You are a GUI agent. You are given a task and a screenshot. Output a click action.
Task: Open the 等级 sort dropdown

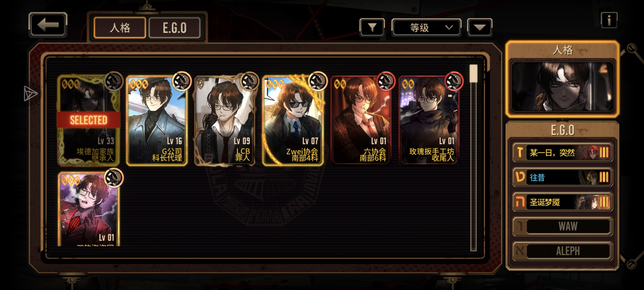pos(426,27)
